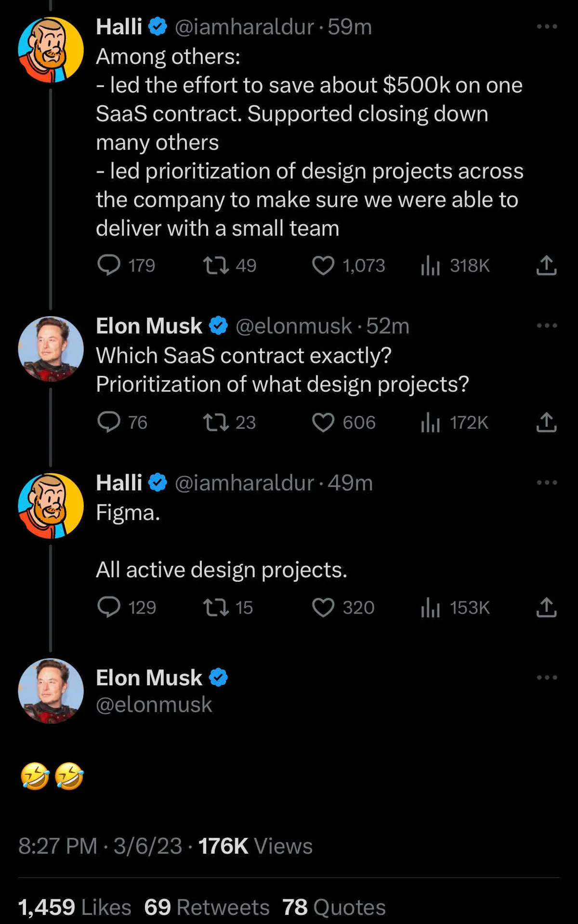
Task: Open more options on Elon's emoji tweet
Action: (547, 678)
